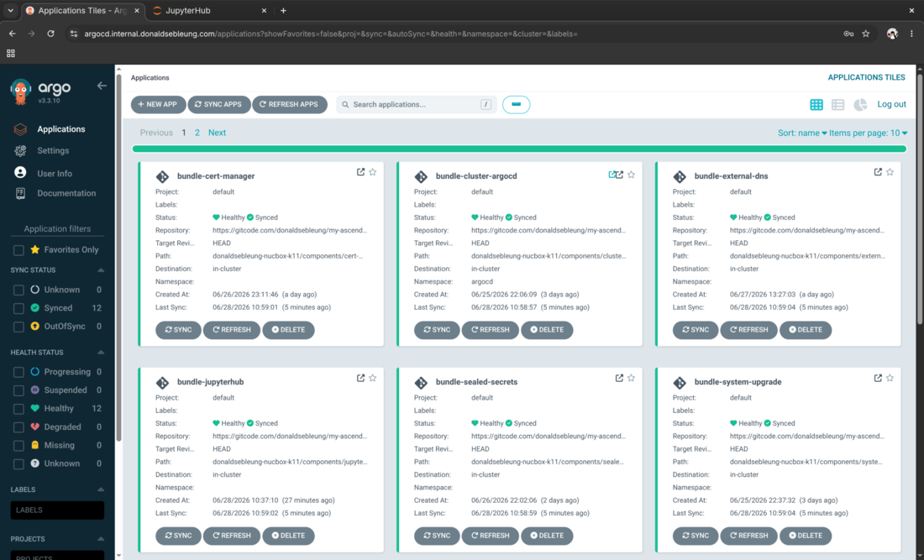Screen dimensions: 924x560
Task: Check the Missing health filter
Action: click(x=18, y=446)
